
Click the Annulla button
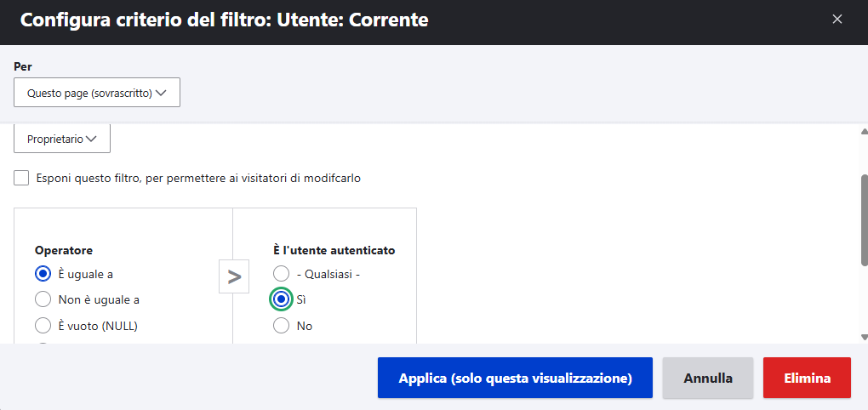tap(708, 378)
